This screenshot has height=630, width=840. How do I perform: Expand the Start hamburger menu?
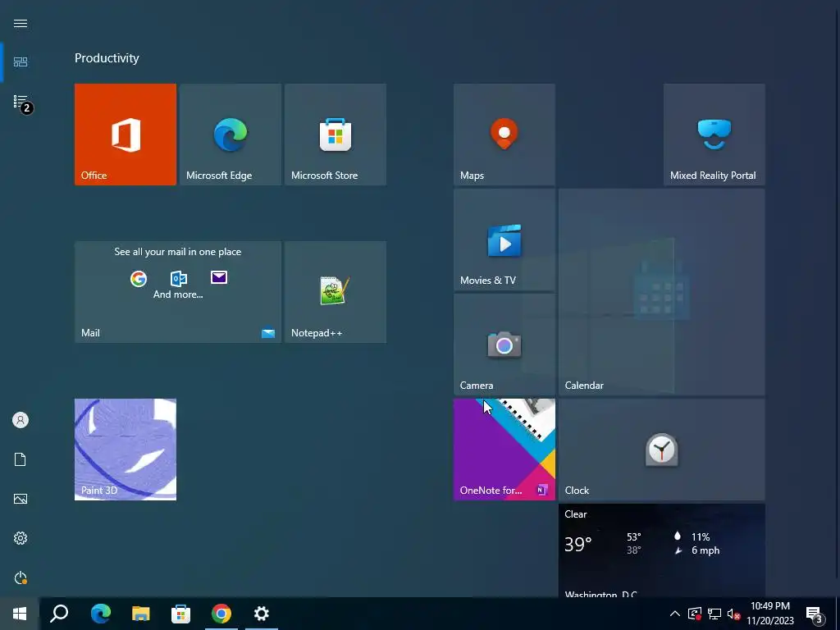pyautogui.click(x=21, y=23)
